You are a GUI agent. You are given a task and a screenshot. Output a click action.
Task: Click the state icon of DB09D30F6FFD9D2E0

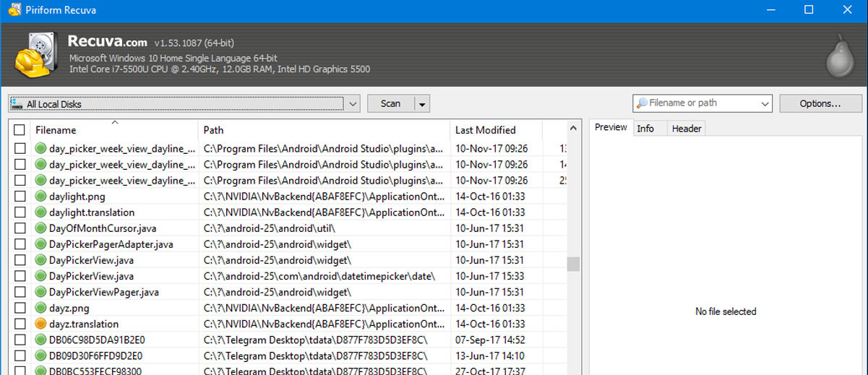(40, 355)
